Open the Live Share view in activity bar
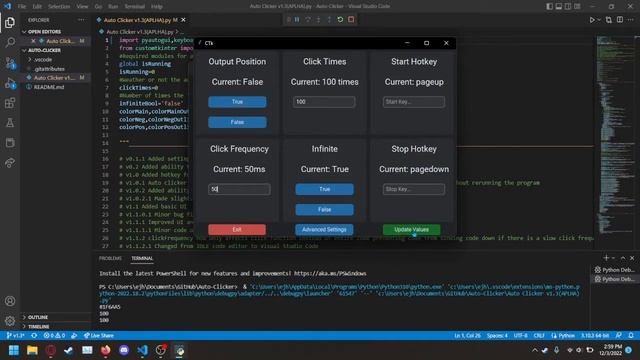Screen dimensions: 640x360 10,163
